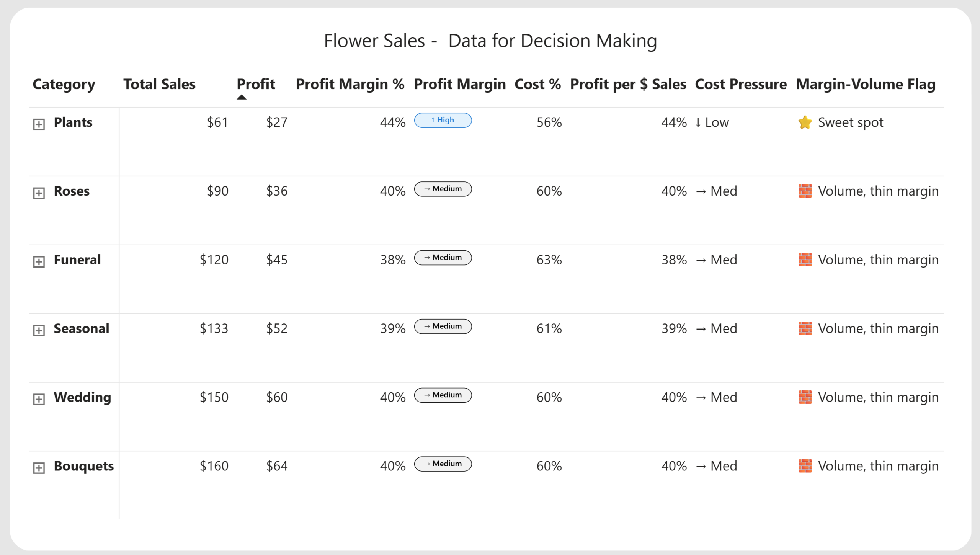Screen dimensions: 980x555
Task: Sort by the Total Sales column header
Action: tap(159, 84)
